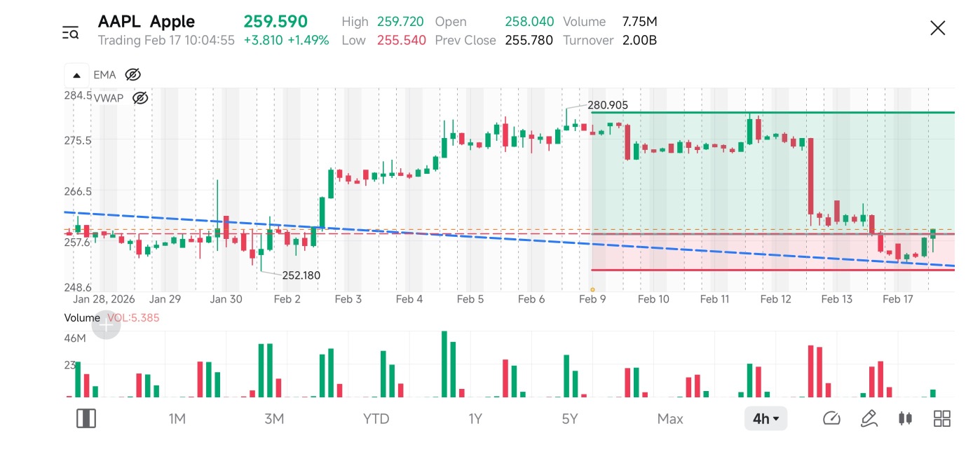Click the Volume VOL:5.385 label

[x=112, y=317]
